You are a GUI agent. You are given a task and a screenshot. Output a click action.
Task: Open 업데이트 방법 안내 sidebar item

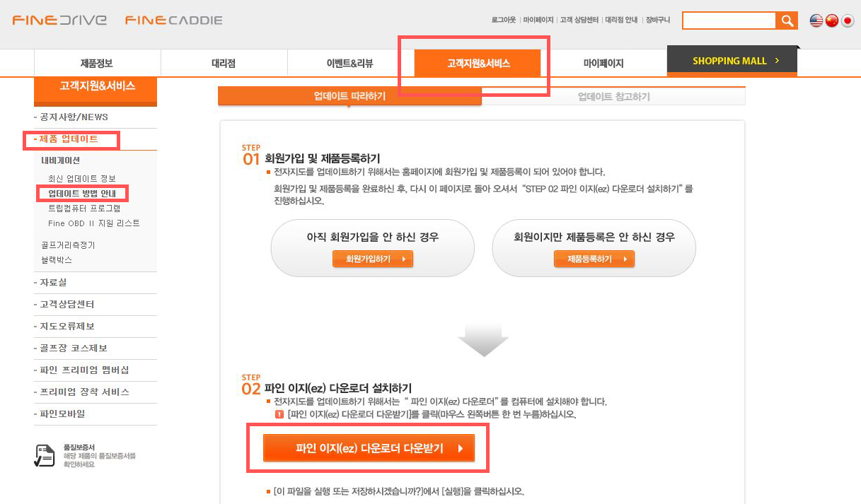[82, 193]
